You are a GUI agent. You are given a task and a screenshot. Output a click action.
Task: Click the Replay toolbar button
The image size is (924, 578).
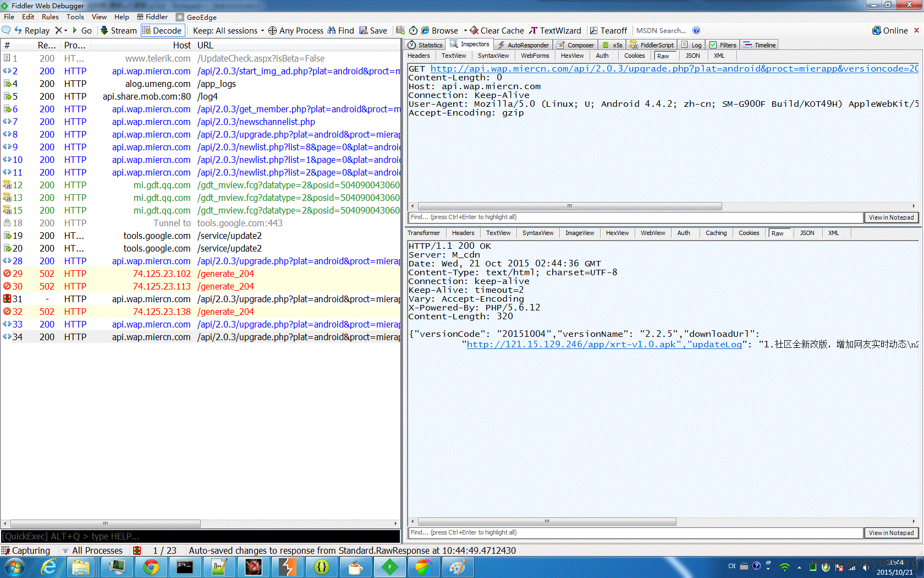(x=32, y=30)
